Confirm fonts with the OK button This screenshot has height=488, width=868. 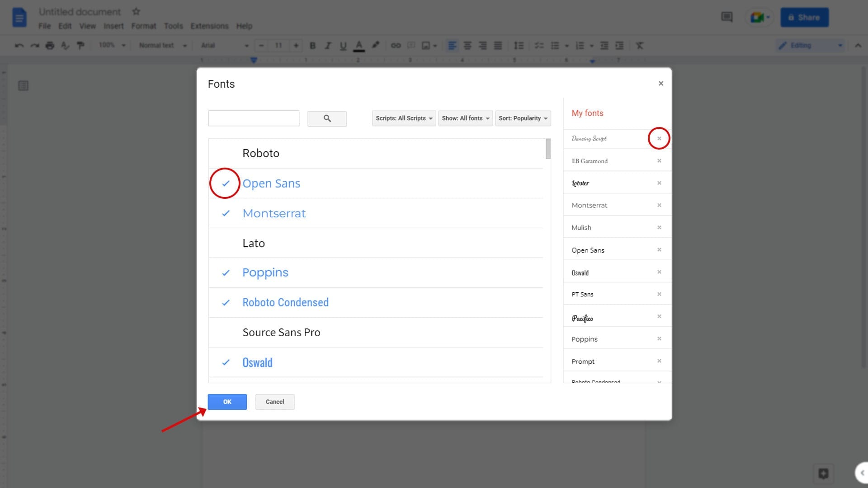click(227, 402)
